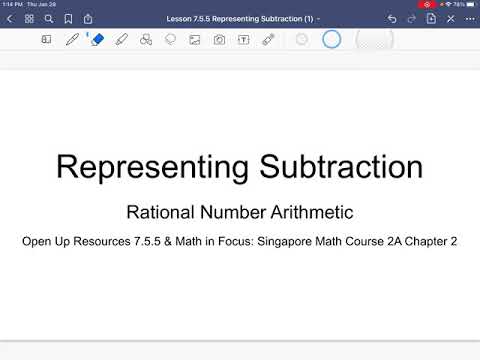Click the Open Up Resources 7.5.5 line
The image size is (480, 360).
coord(240,241)
